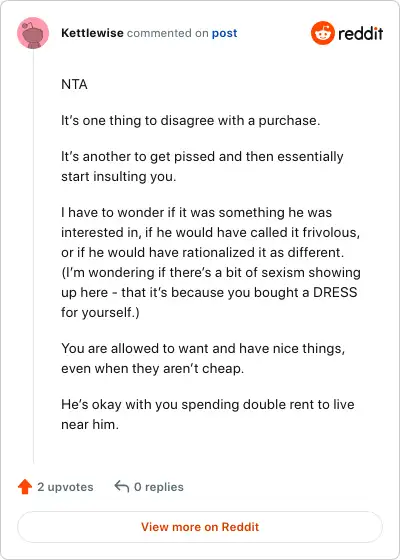Click the word 'frivolous' in comment
Image resolution: width=400 pixels, height=560 pixels.
(330, 232)
